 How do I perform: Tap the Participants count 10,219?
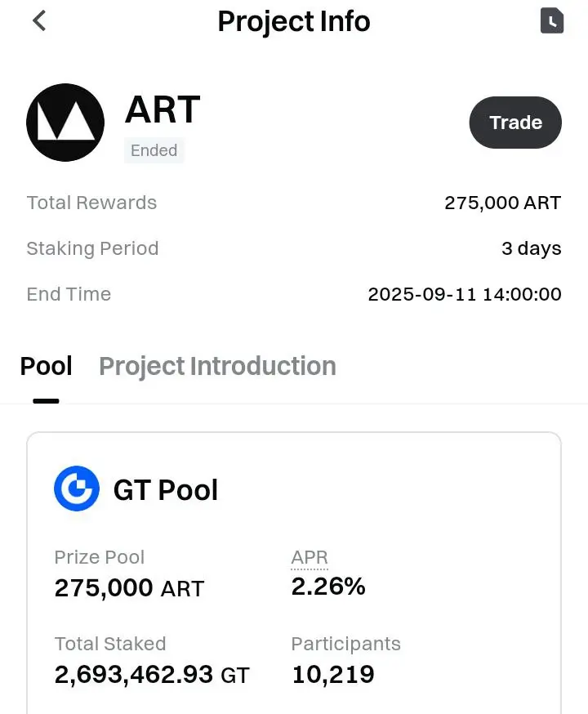(333, 675)
